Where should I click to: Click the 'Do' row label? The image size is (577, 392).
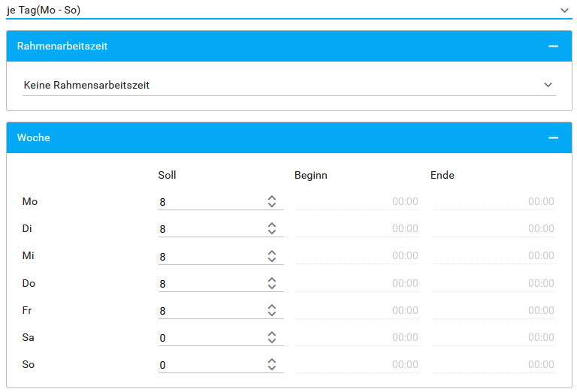point(29,283)
